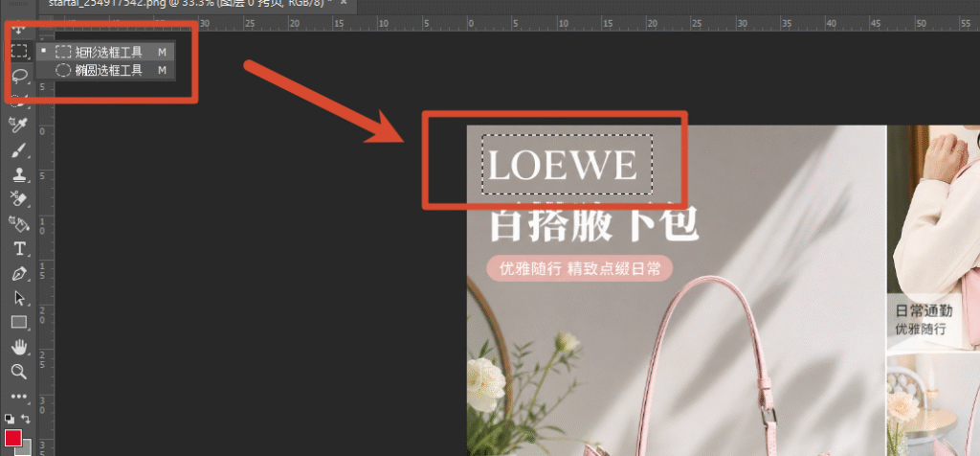This screenshot has height=456, width=980.
Task: Select the Type tool
Action: (19, 248)
